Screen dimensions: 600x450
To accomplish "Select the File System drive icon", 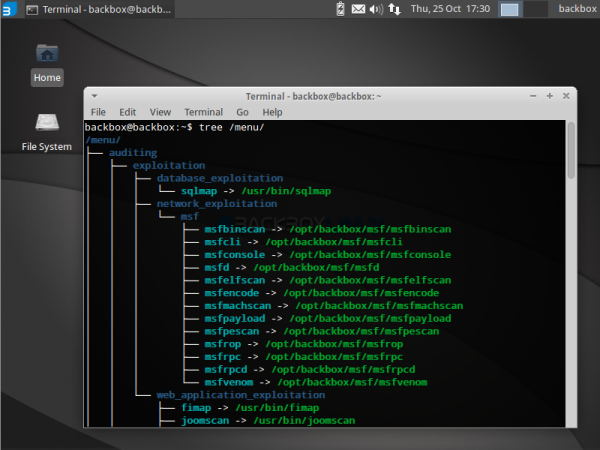I will pos(47,122).
